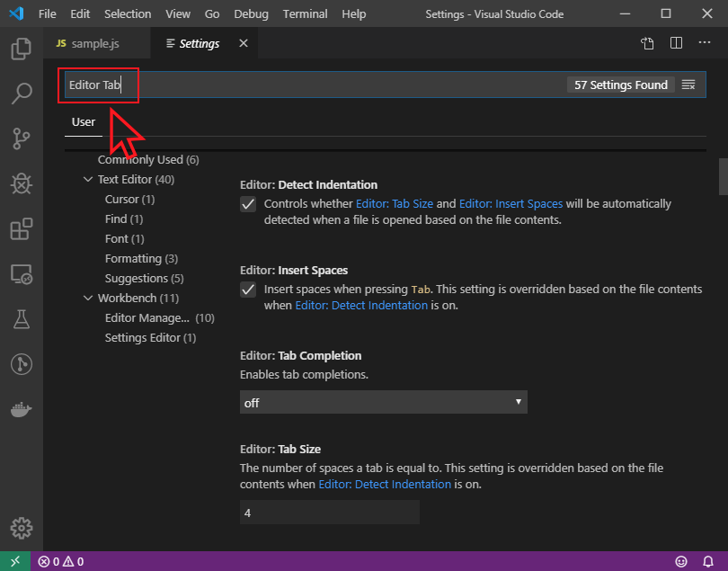Follow Editor: Insert Spaces link
The image size is (728, 571).
[x=510, y=204]
